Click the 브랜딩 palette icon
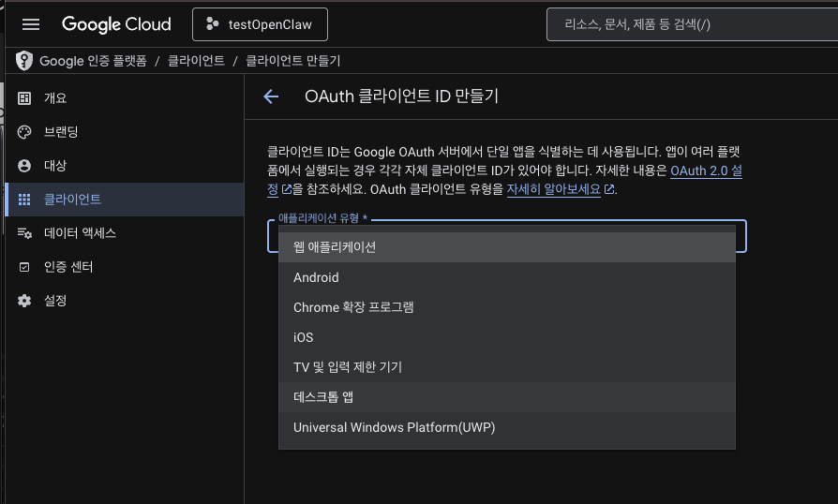 (x=24, y=132)
